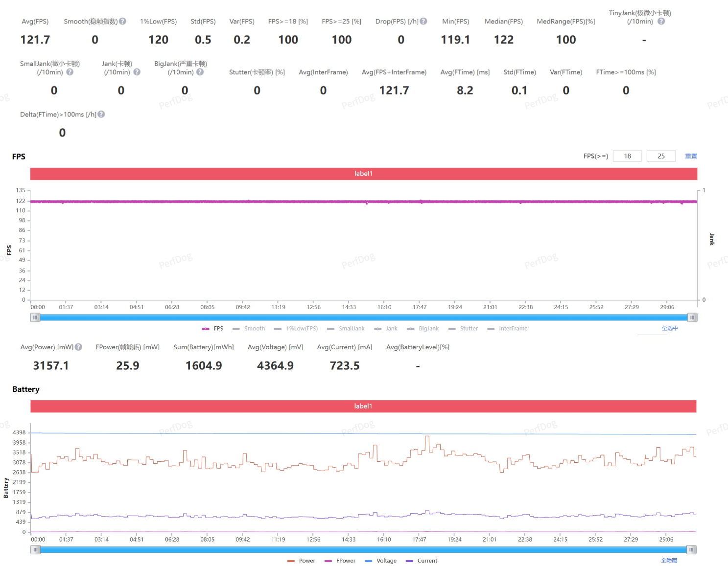Click the FPS threshold field showing 18
Viewport: 728px width, 566px height.
point(627,156)
